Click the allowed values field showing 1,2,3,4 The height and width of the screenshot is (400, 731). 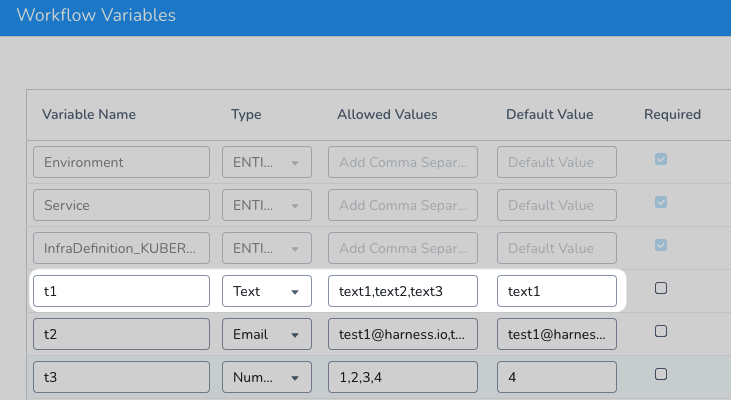click(403, 377)
